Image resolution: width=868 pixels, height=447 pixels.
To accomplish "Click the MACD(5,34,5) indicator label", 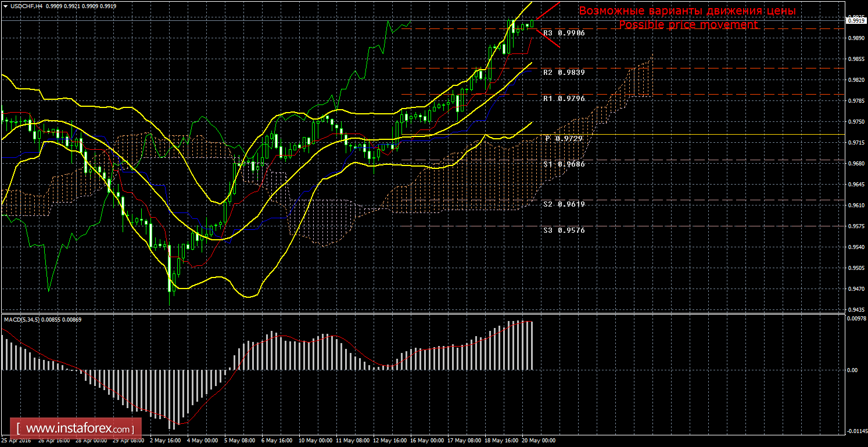I will pos(21,319).
